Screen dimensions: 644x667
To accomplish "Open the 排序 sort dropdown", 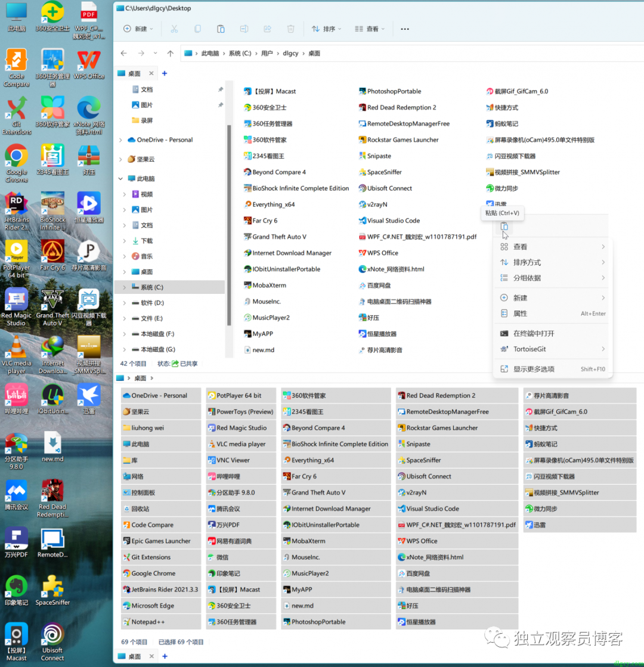I will click(326, 29).
